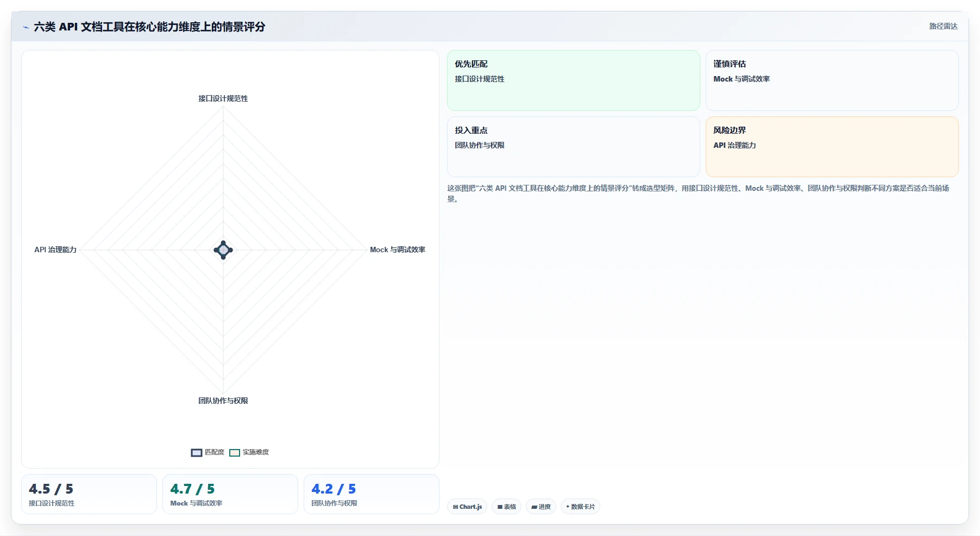Open the 谨慎评估 card
This screenshot has height=536, width=980.
coord(832,80)
